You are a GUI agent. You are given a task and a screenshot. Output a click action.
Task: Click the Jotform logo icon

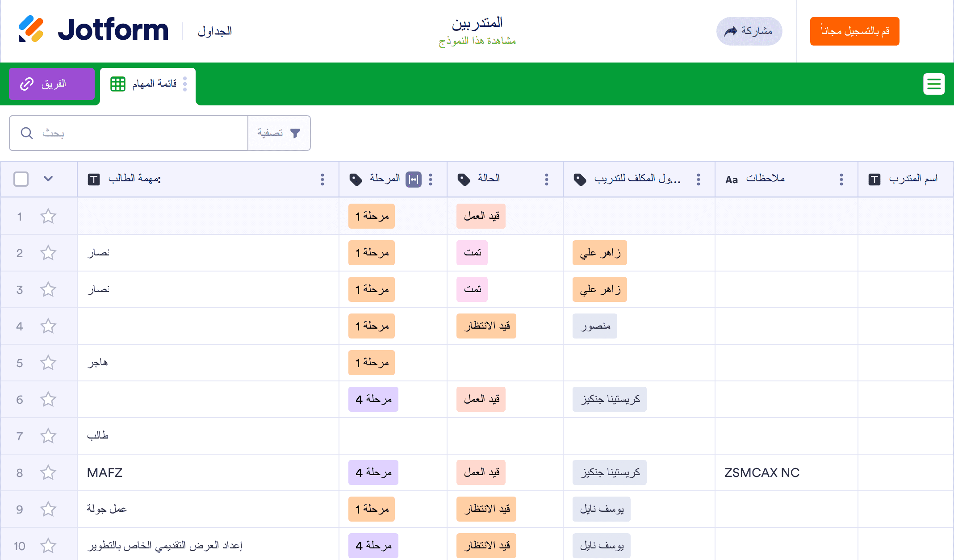pyautogui.click(x=31, y=29)
